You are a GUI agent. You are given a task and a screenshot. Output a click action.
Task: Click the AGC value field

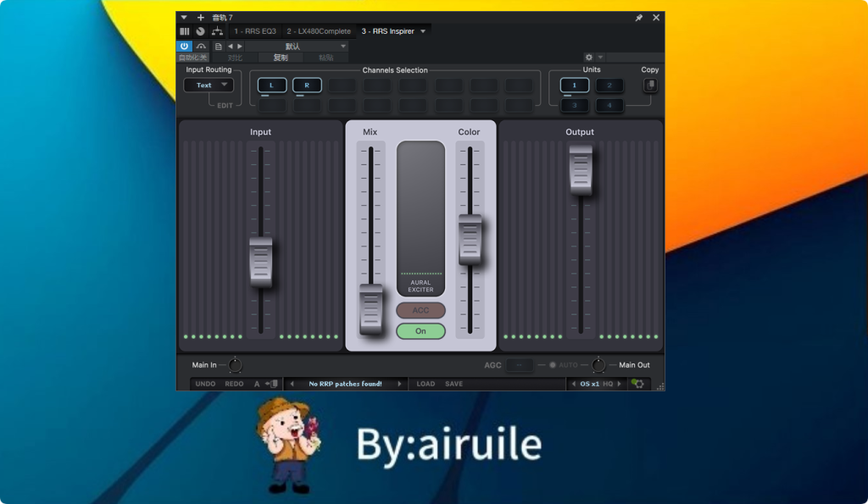(520, 365)
